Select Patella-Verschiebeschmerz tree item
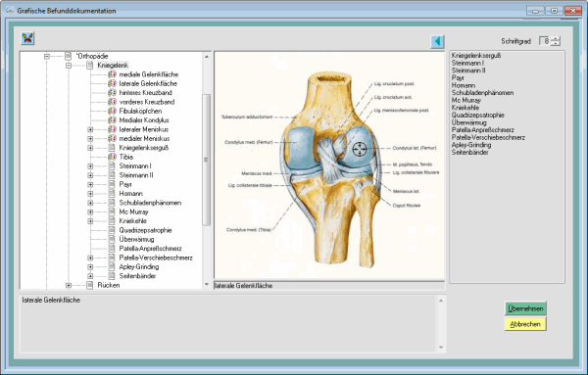The width and height of the screenshot is (588, 375). 156,258
